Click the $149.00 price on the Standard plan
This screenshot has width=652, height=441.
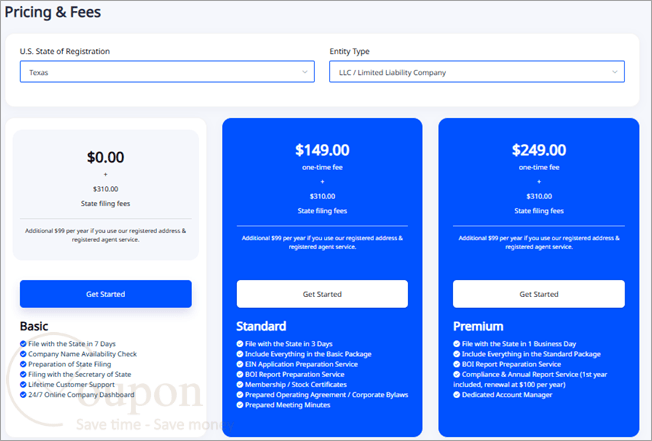point(322,150)
